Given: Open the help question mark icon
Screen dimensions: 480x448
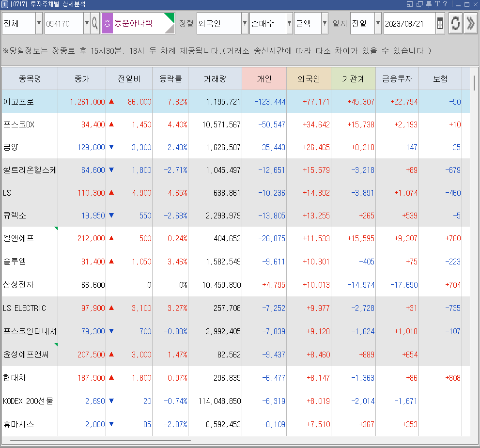Looking at the screenshot, I should click(445, 4).
